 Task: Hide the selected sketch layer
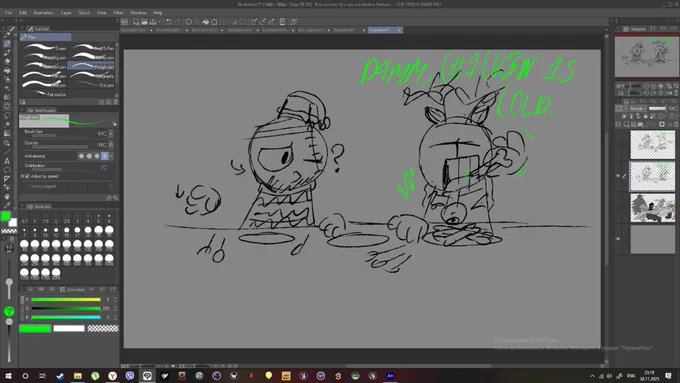(x=618, y=176)
